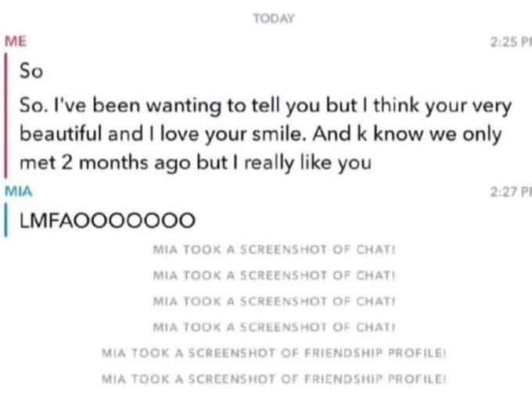Tap the line starting with "beautiful and I love"
This screenshot has height=393, width=532.
[258, 134]
